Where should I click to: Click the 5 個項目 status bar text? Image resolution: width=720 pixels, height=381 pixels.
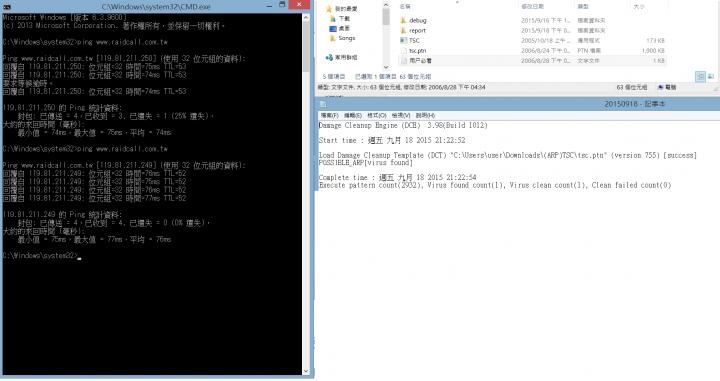[x=333, y=77]
